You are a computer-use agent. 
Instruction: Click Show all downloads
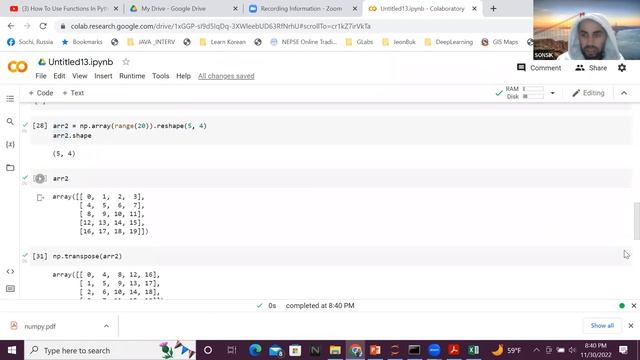[x=602, y=325]
